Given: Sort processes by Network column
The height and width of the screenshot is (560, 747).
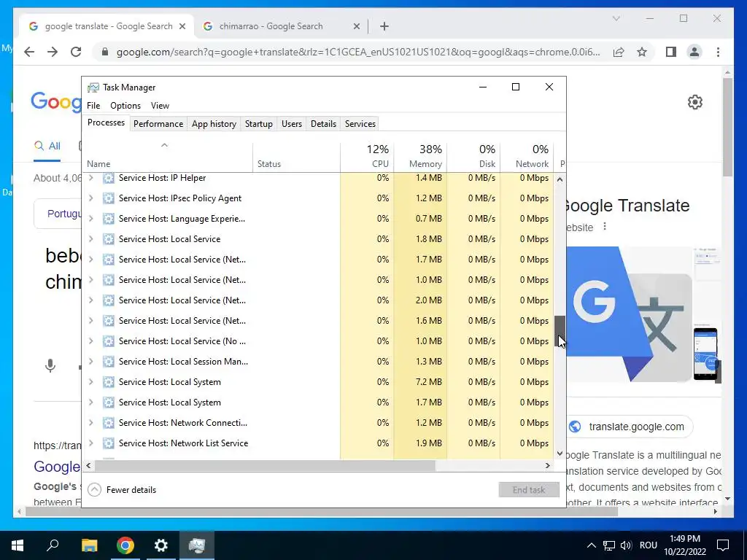Looking at the screenshot, I should [527, 157].
